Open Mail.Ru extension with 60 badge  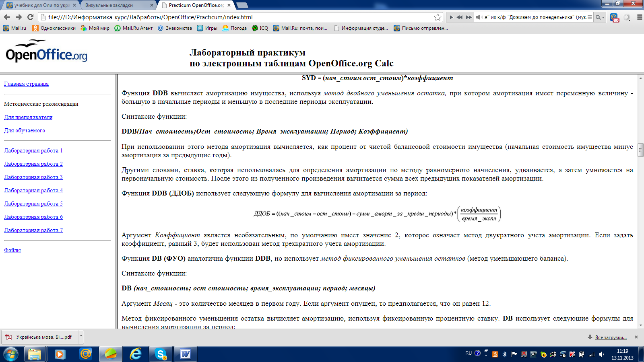tap(614, 18)
